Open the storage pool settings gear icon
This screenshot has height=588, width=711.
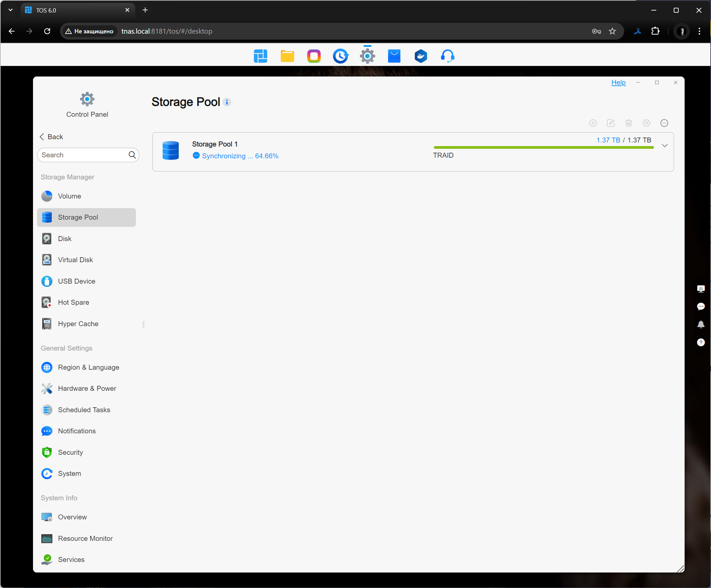[646, 123]
